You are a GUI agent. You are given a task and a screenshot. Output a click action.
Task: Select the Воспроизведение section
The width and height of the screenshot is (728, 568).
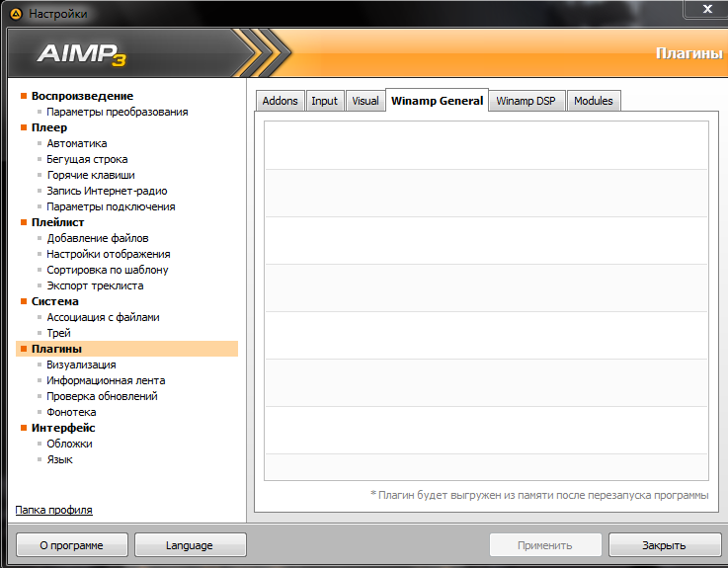click(x=82, y=96)
